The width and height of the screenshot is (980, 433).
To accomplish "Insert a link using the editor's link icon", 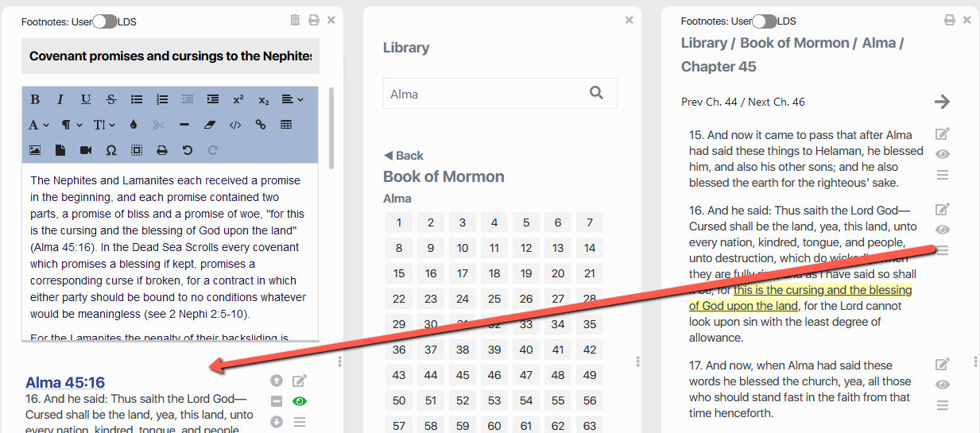I will [x=261, y=125].
